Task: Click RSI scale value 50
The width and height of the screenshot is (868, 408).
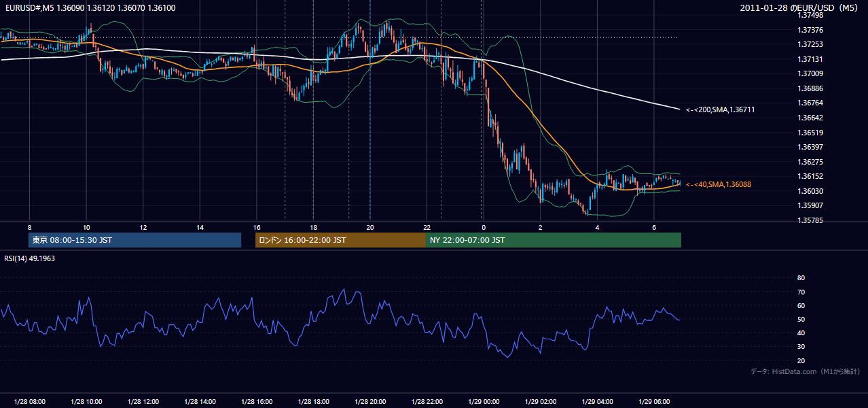Action: [x=801, y=319]
